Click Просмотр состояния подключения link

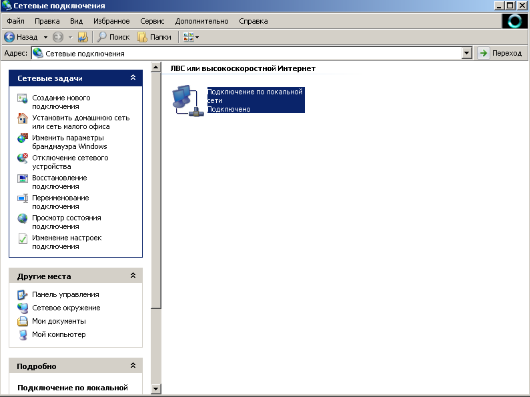(x=67, y=222)
